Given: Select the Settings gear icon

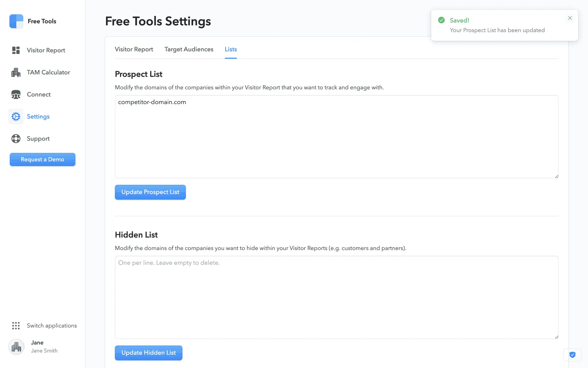Looking at the screenshot, I should click(16, 117).
